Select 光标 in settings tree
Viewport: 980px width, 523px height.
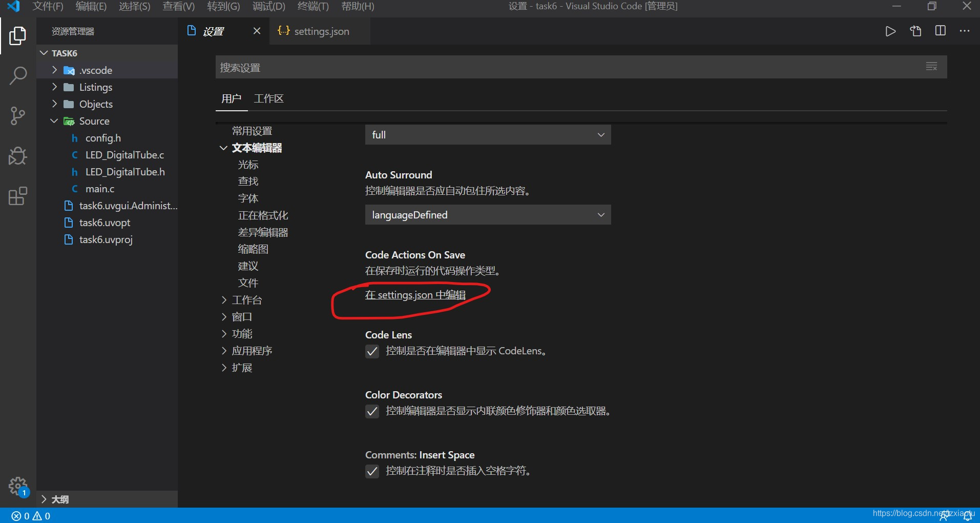[x=248, y=165]
